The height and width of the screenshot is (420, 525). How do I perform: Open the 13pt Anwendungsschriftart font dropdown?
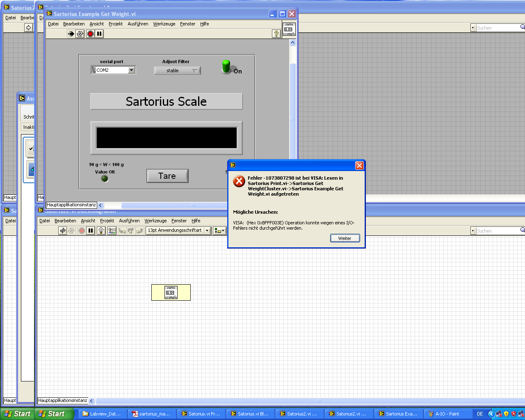178,231
